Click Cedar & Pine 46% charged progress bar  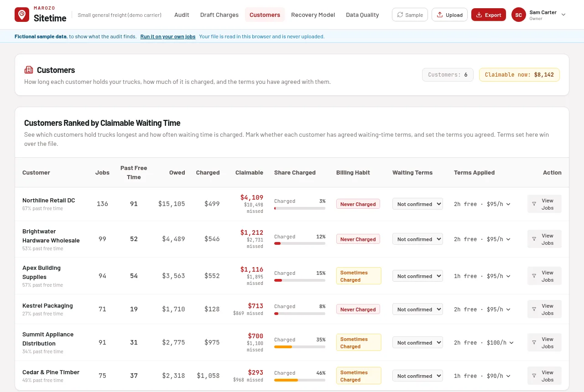coord(300,380)
